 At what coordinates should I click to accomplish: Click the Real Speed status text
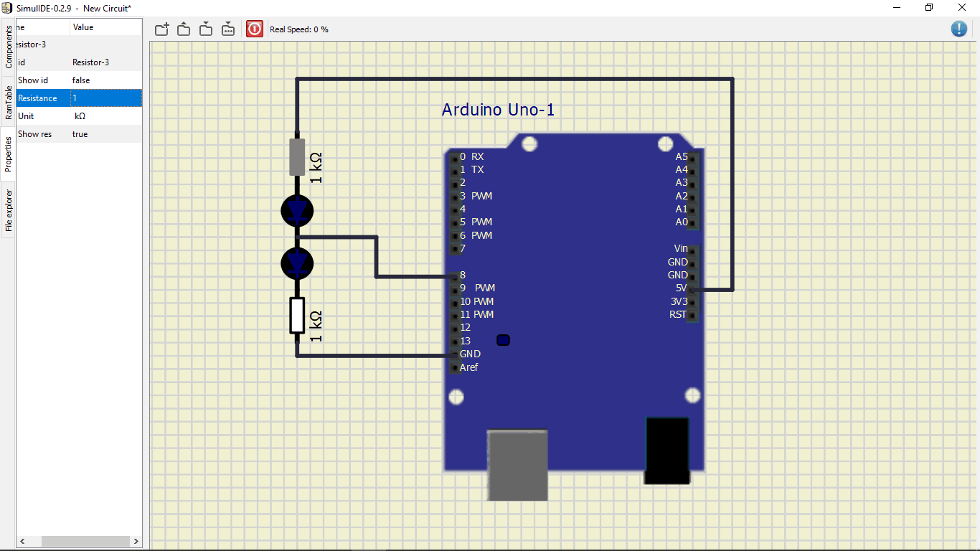[x=299, y=29]
